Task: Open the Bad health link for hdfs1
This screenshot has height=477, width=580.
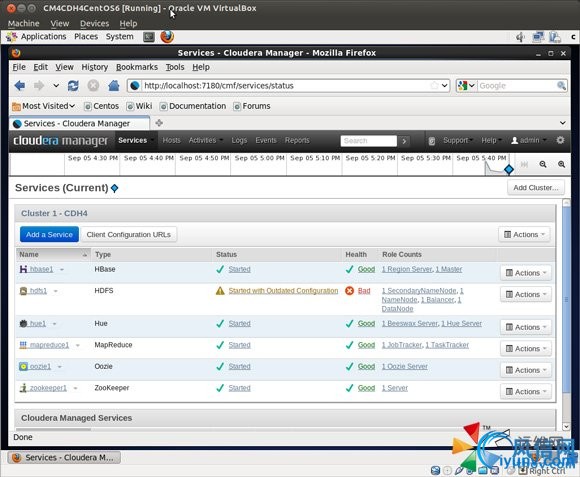Action: (x=364, y=291)
